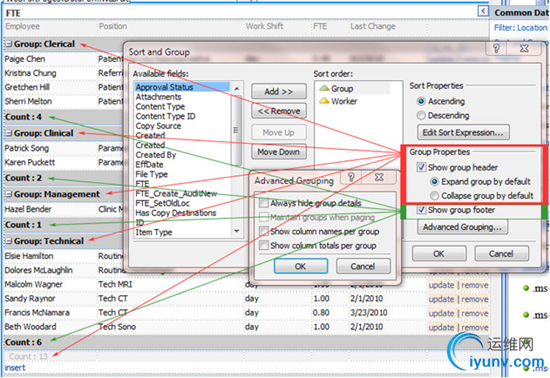Click the Work Shift column header
The image size is (550, 378).
coord(264,26)
